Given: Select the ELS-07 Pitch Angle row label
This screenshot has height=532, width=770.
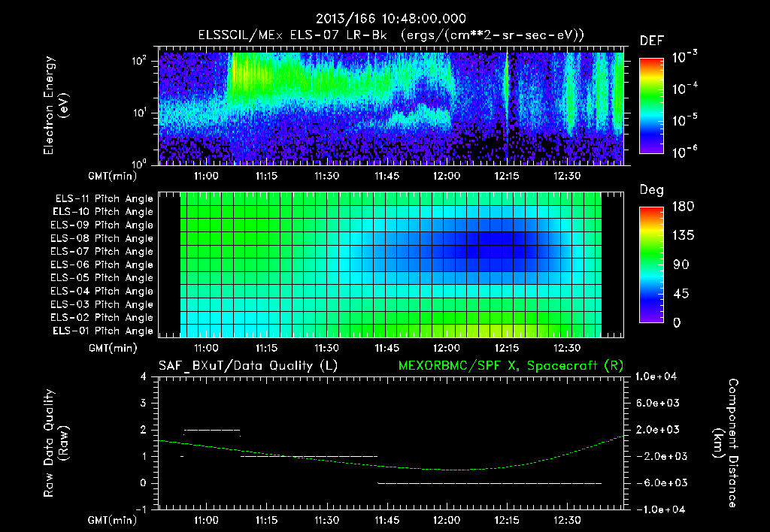Looking at the screenshot, I should pyautogui.click(x=102, y=251).
